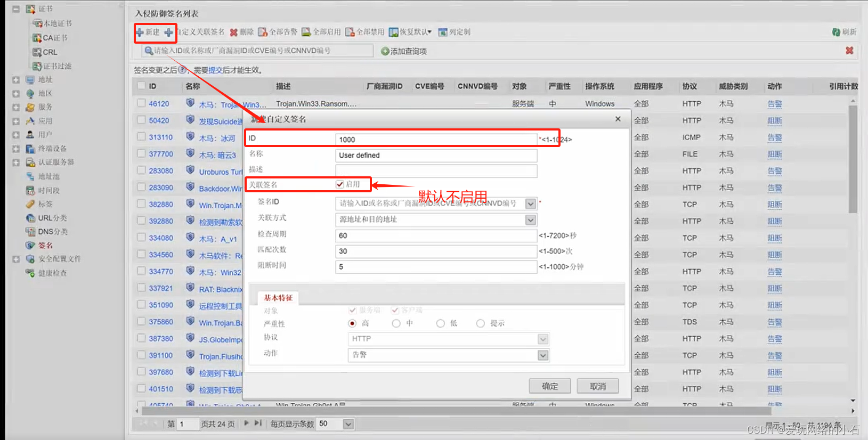The height and width of the screenshot is (440, 868).
Task: Click the 新建 toolbar button
Action: pyautogui.click(x=148, y=32)
